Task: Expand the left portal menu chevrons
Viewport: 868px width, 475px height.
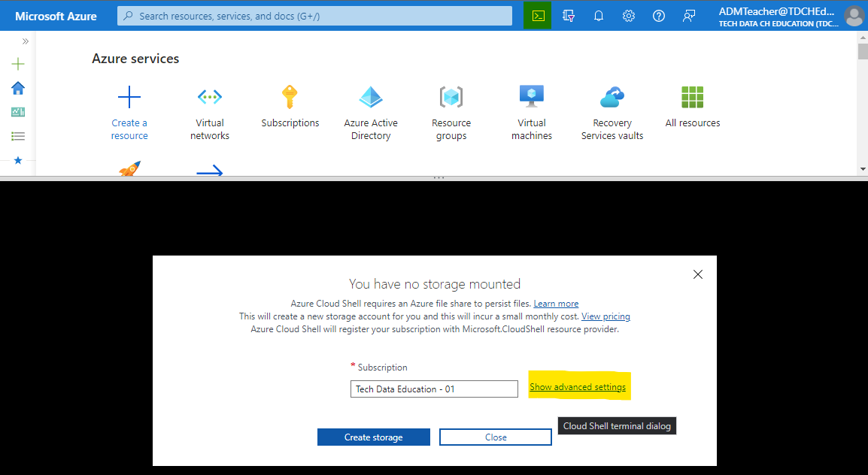Action: tap(25, 41)
